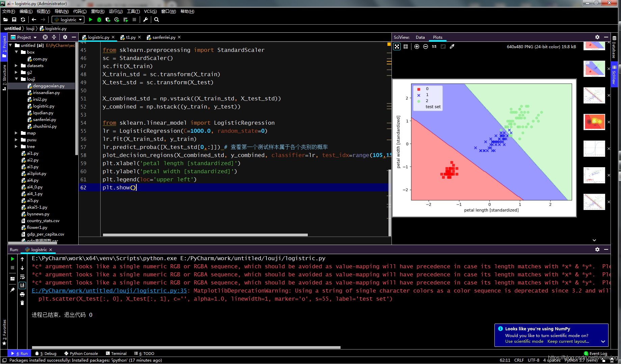
Task: Switch SciView to grid view mode
Action: (405, 47)
